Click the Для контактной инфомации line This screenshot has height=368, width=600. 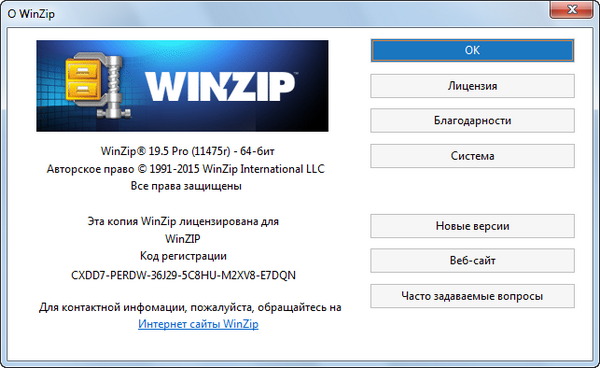click(x=190, y=307)
